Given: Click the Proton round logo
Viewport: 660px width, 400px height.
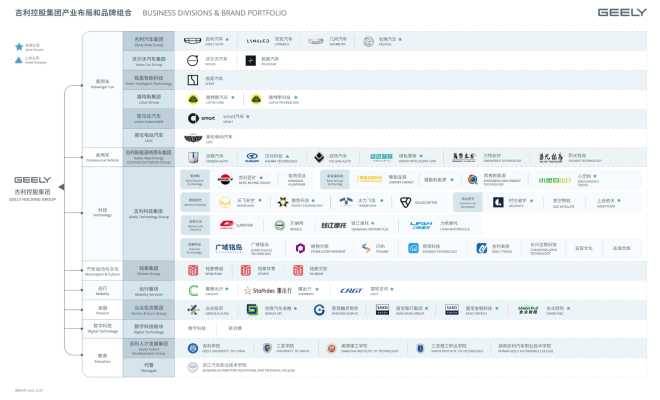Looking at the screenshot, I should (368, 41).
